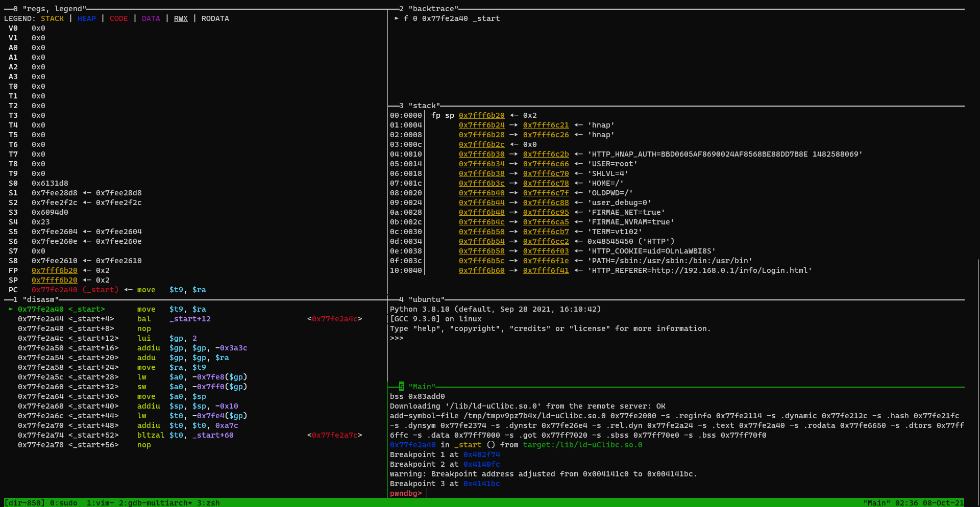Click branch target <0x77fe2a4c> in disasm

(x=335, y=319)
